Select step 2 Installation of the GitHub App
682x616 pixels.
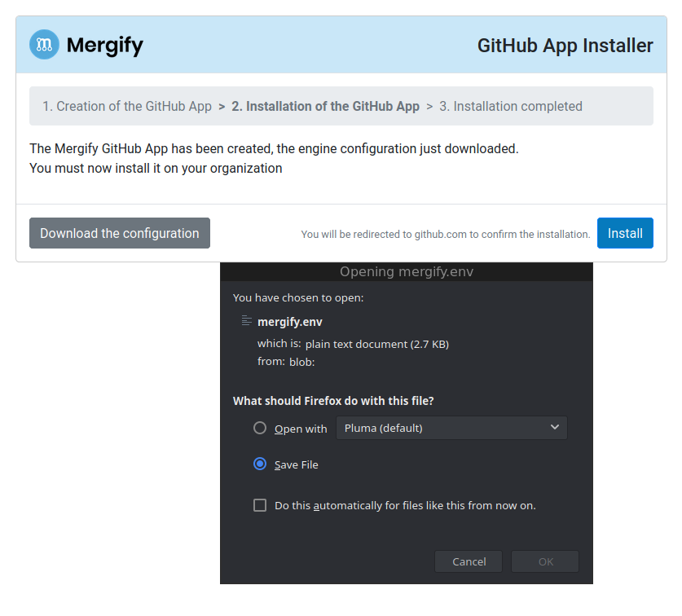click(x=325, y=106)
